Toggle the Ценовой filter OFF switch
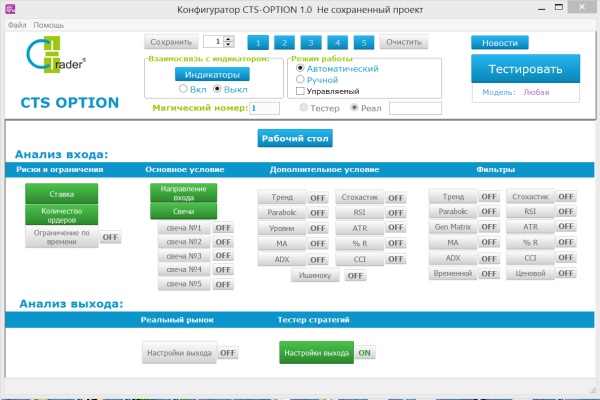 pos(566,273)
